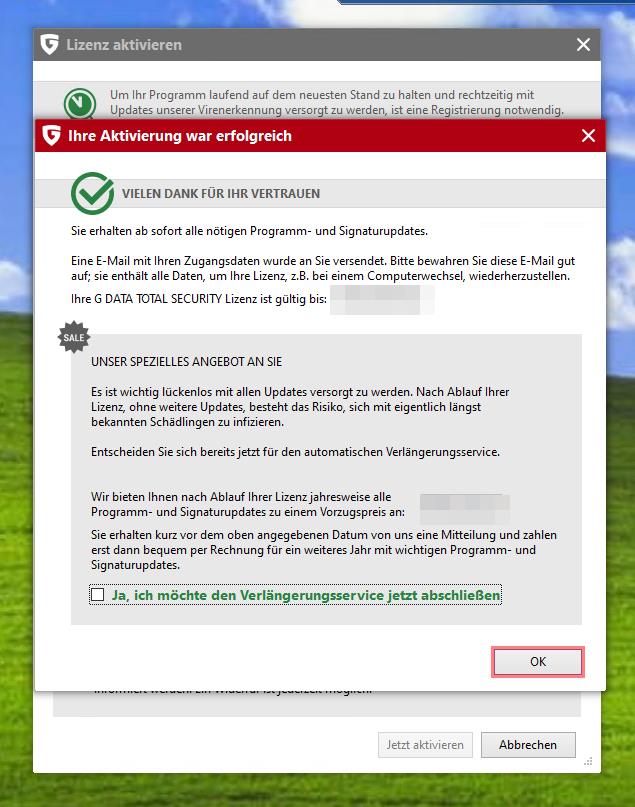Close the Aktivierung war erfolgreich dialog
Screen dimensions: 635x807
coord(588,136)
